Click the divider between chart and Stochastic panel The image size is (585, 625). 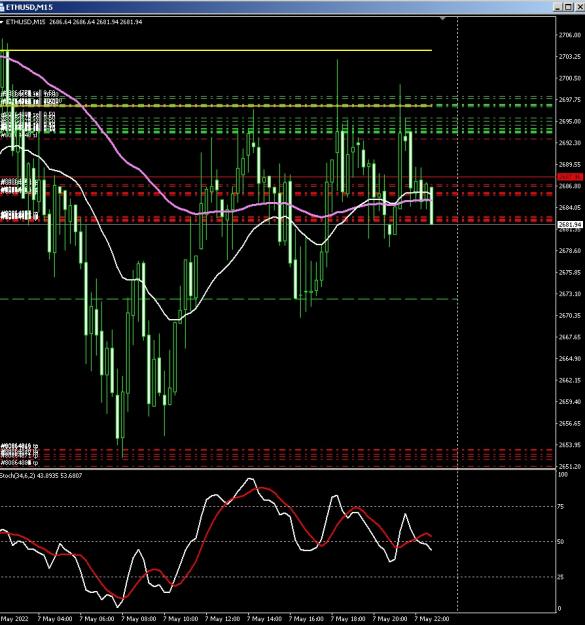point(278,470)
